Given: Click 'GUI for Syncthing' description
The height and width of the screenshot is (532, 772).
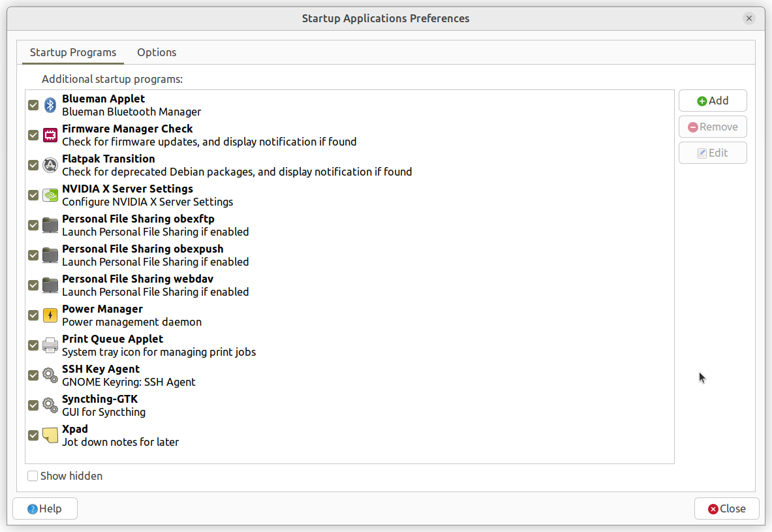Looking at the screenshot, I should click(x=104, y=413).
